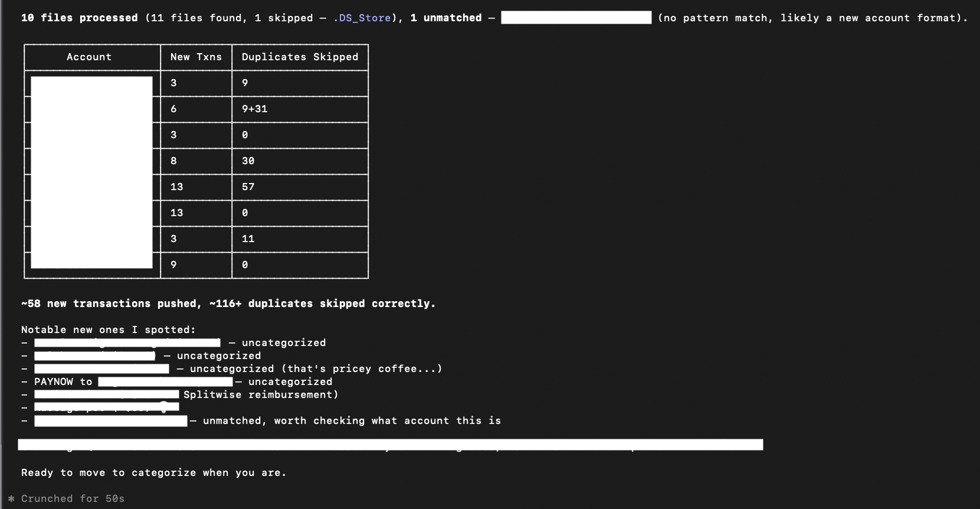Click the 'PAYNOW to' text
980x509 pixels.
(x=63, y=382)
